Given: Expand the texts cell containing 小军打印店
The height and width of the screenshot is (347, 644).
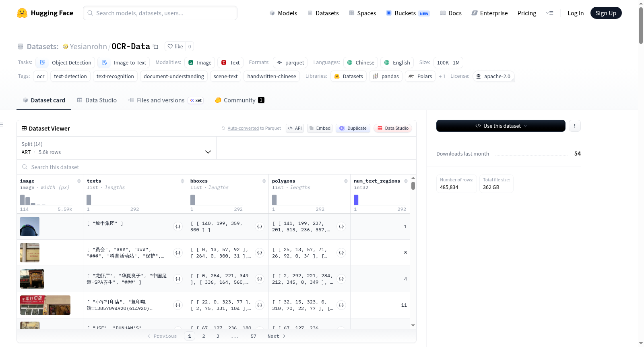Looking at the screenshot, I should click(178, 305).
